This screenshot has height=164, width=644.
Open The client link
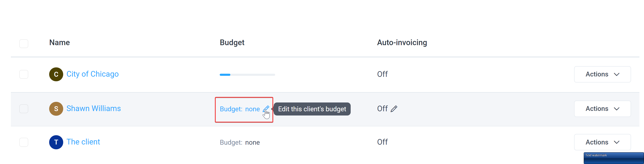pyautogui.click(x=83, y=142)
